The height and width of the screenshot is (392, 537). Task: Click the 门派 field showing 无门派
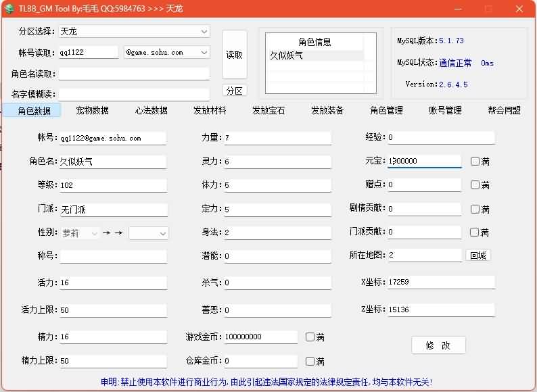point(114,210)
